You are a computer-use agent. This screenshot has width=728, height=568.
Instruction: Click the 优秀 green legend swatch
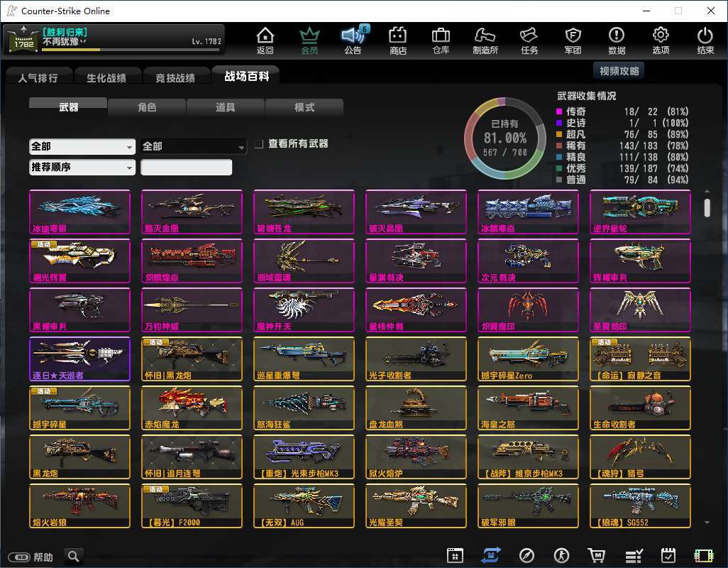pos(559,168)
